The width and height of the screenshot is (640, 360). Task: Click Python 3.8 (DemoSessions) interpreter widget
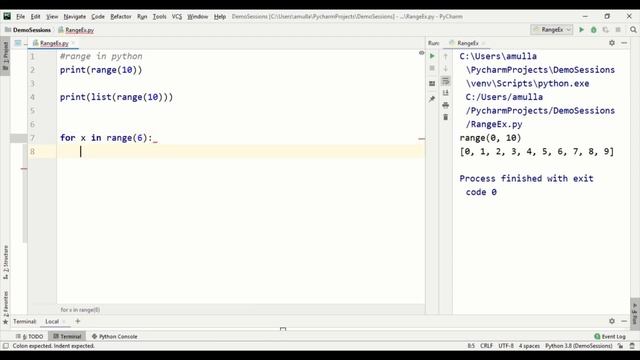(578, 346)
